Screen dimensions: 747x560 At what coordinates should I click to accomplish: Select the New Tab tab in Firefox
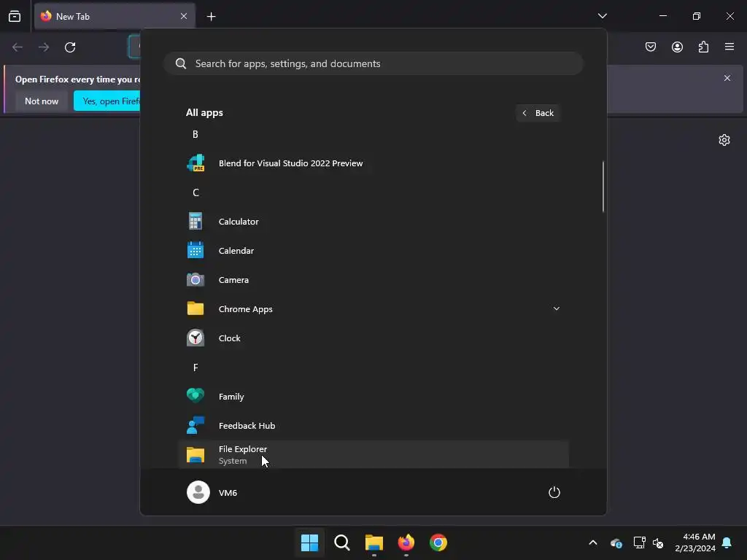pyautogui.click(x=115, y=16)
